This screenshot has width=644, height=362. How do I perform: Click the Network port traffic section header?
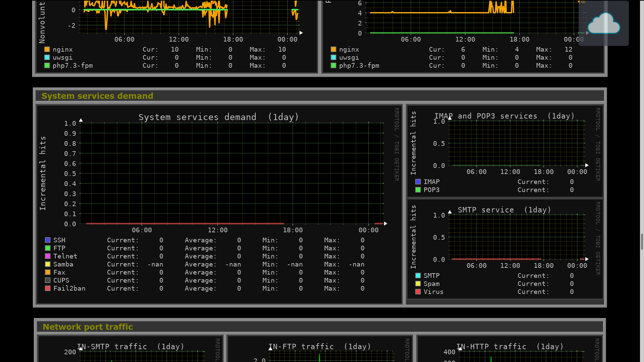[88, 327]
